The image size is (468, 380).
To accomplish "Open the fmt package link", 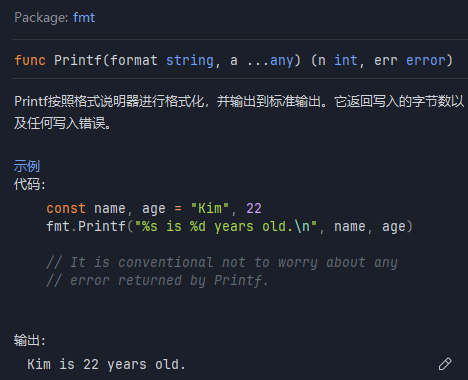I will pyautogui.click(x=84, y=17).
